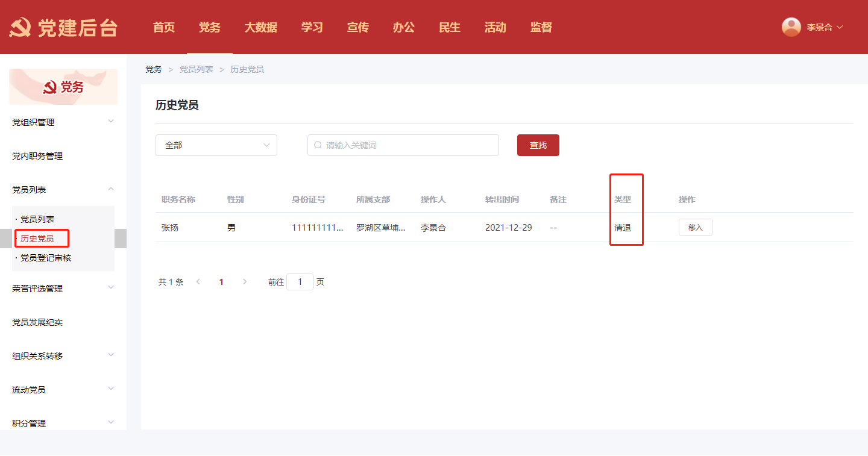Go to next page arrow in pagination
Image resolution: width=868 pixels, height=456 pixels.
(x=244, y=282)
